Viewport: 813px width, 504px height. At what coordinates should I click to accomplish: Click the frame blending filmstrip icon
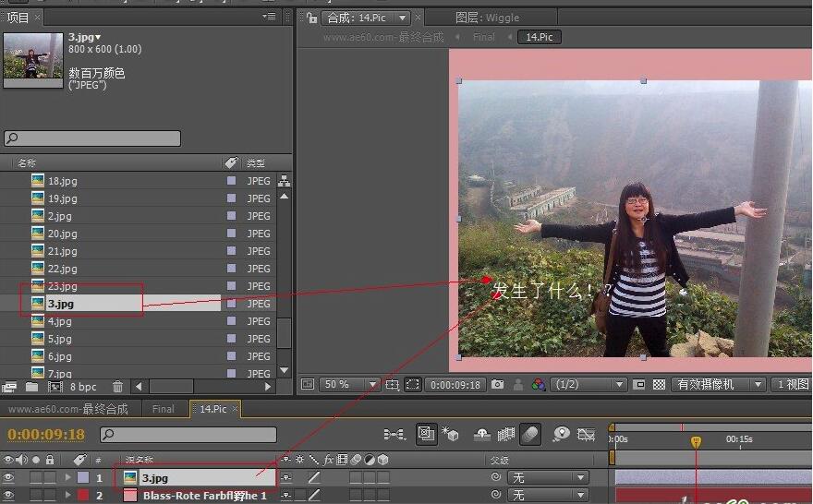tap(506, 434)
